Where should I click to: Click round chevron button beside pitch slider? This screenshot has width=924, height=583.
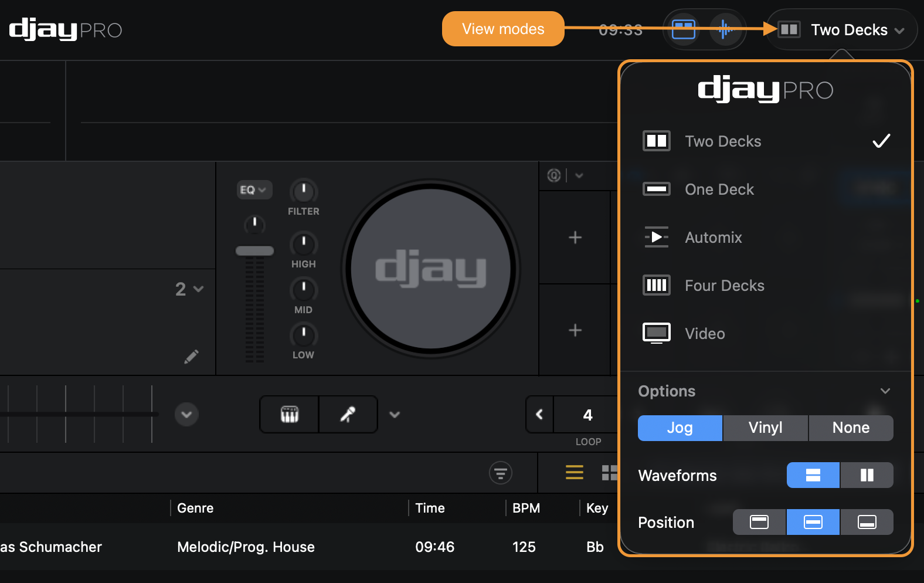[x=186, y=415]
